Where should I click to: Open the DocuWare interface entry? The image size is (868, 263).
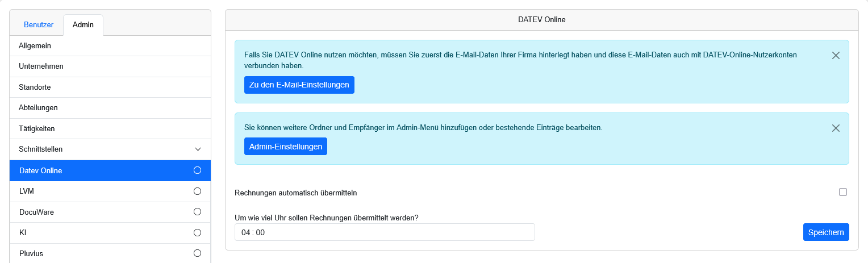pyautogui.click(x=110, y=212)
